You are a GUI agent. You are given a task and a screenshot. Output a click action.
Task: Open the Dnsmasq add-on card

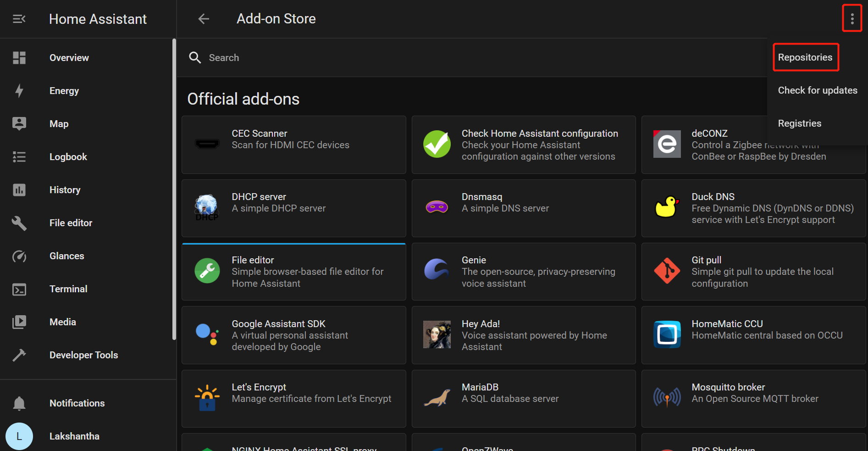[x=524, y=208]
